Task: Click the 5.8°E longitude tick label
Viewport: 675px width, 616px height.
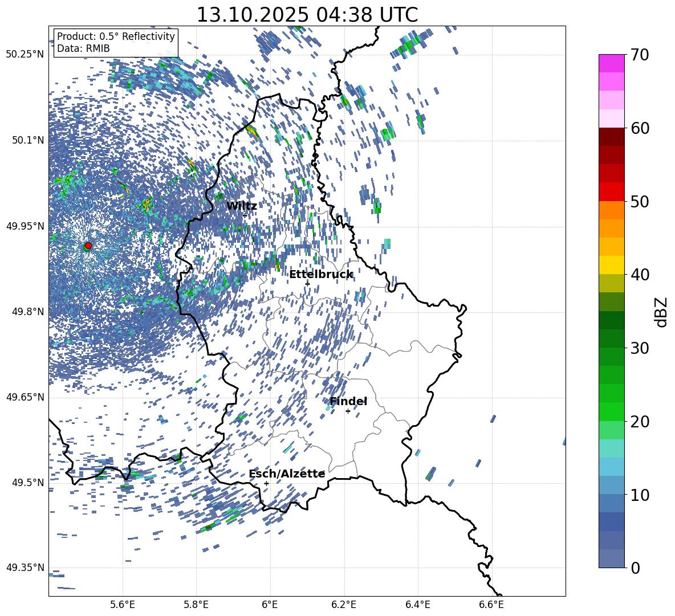Action: coord(196,605)
